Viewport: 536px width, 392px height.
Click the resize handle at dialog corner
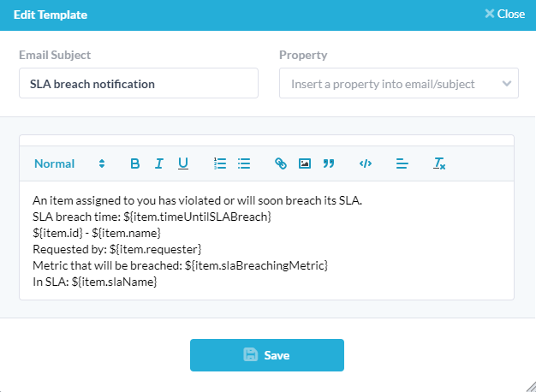pos(530,386)
